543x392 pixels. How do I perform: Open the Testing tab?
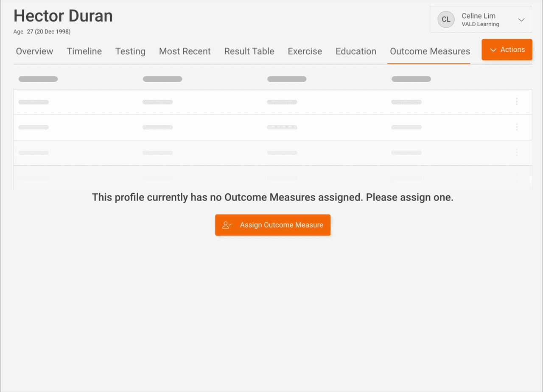(x=130, y=51)
